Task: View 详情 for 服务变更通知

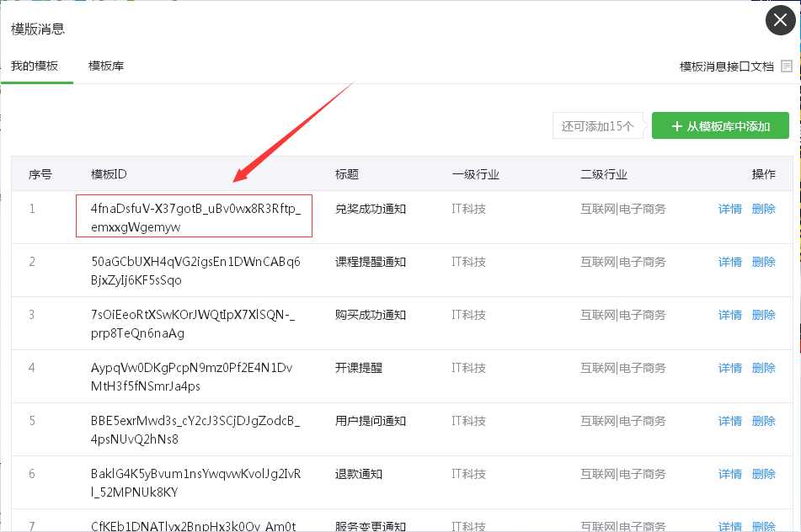Action: pos(730,526)
